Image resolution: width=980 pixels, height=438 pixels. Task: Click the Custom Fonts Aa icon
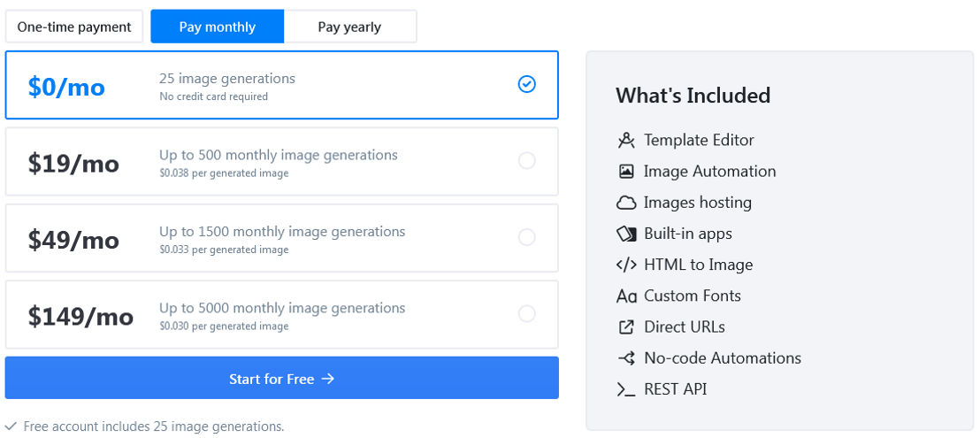(x=626, y=296)
